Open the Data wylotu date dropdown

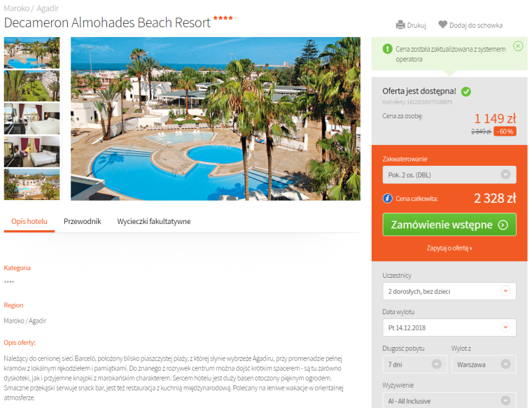[449, 328]
